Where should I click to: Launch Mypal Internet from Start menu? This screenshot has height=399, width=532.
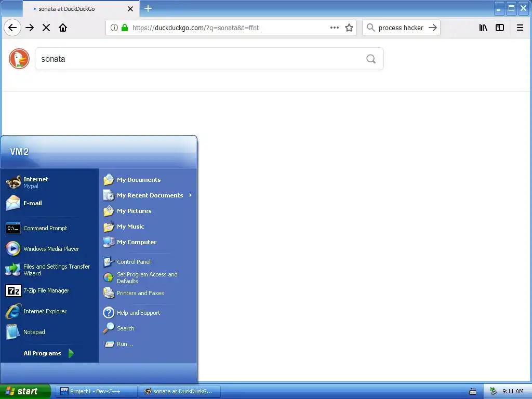tap(49, 182)
